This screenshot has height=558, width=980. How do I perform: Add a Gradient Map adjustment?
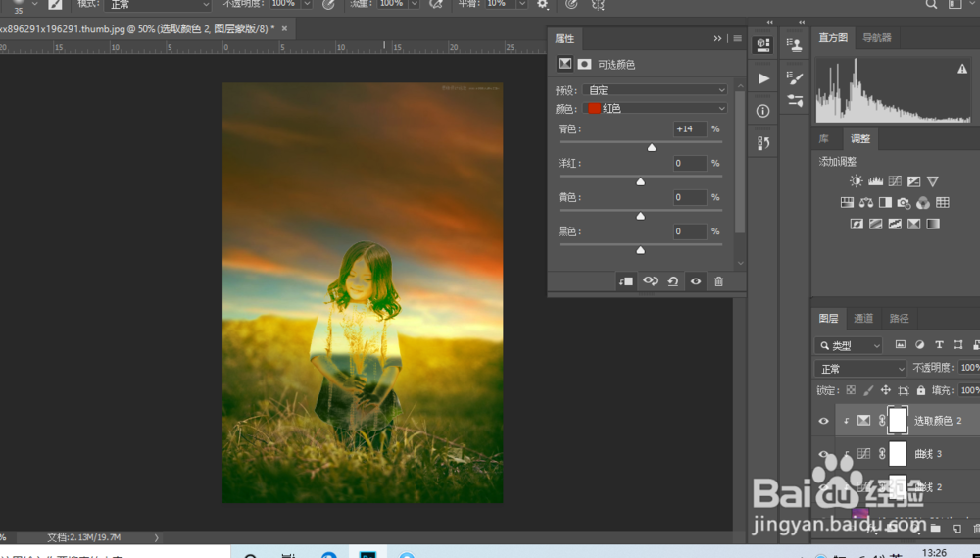(933, 224)
